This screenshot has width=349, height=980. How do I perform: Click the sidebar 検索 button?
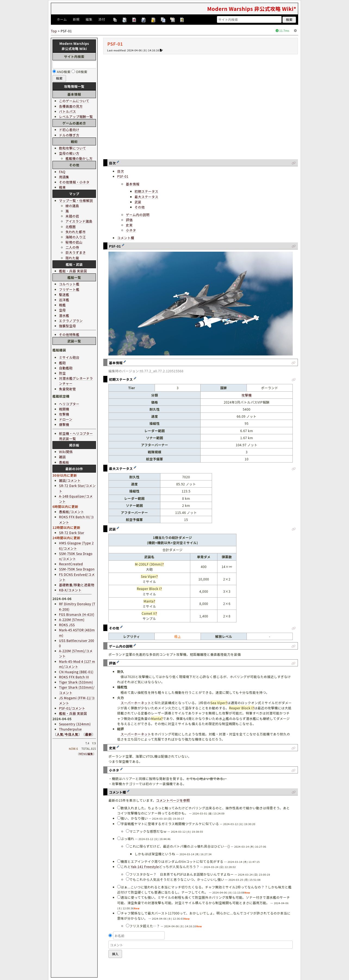tap(59, 78)
